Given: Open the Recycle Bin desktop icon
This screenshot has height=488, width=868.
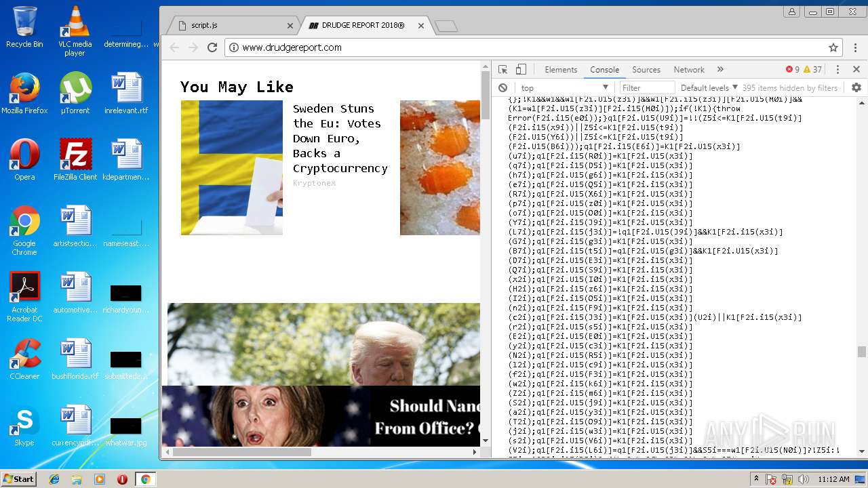Looking at the screenshot, I should pos(24,27).
